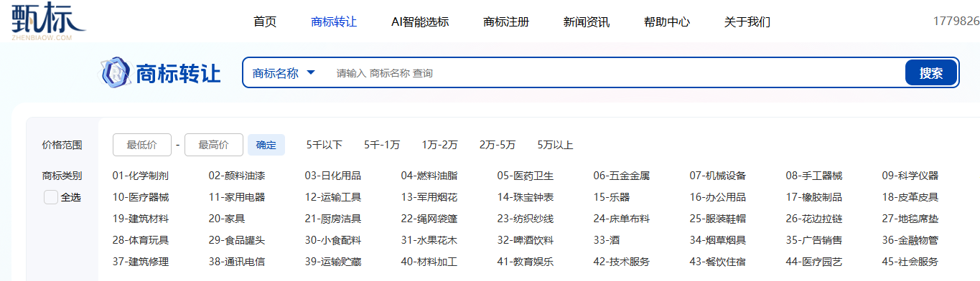Viewport: 980px width, 281px height.
Task: Choose category 21-厨房洁具
Action: click(x=333, y=219)
